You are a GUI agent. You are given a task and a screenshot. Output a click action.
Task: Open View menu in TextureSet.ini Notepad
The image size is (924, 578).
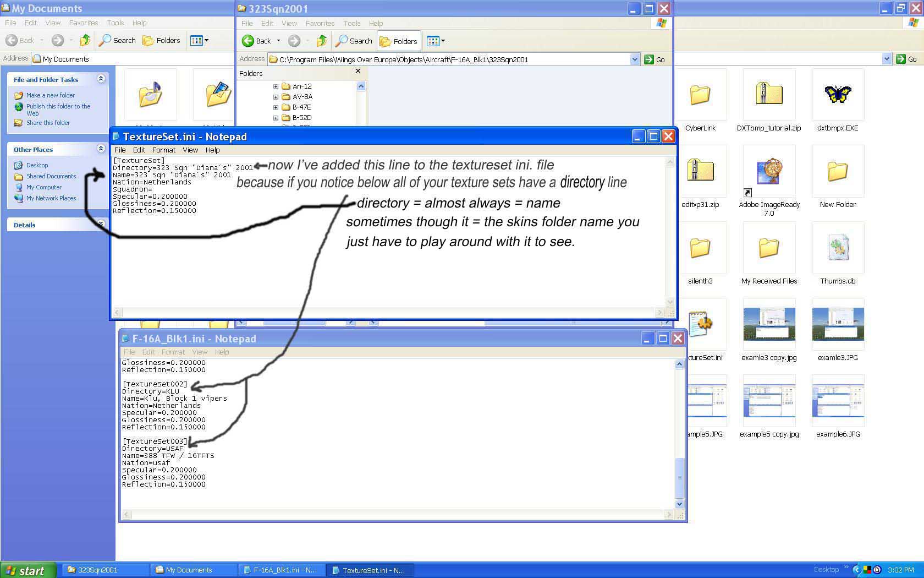pyautogui.click(x=190, y=150)
